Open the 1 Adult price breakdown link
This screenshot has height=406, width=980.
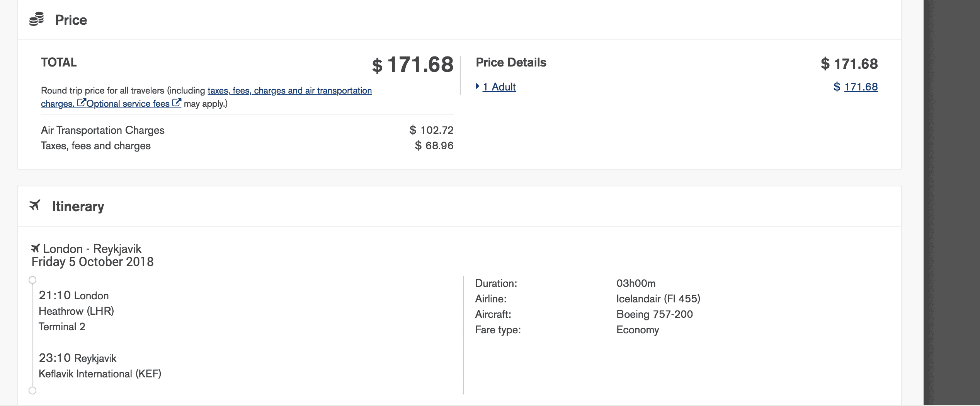499,87
